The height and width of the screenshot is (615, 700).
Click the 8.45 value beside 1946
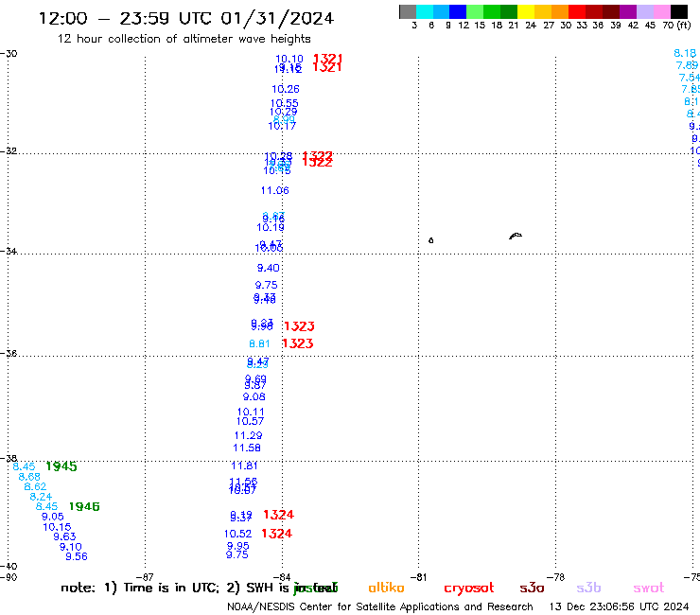47,506
